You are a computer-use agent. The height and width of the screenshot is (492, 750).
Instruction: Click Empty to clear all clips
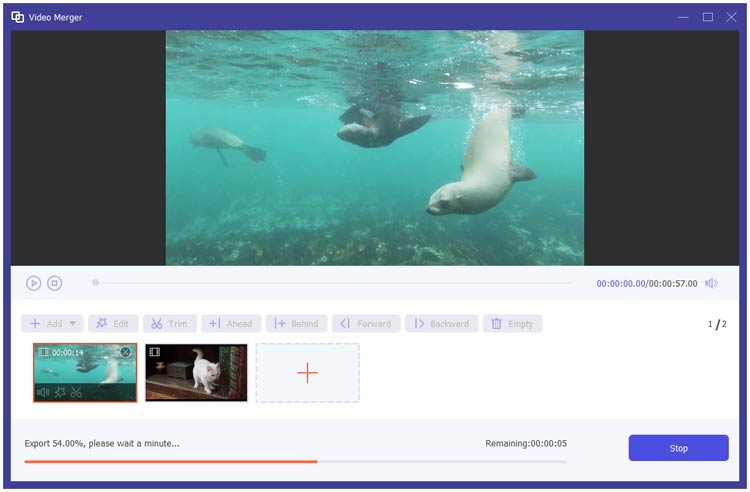(x=512, y=324)
